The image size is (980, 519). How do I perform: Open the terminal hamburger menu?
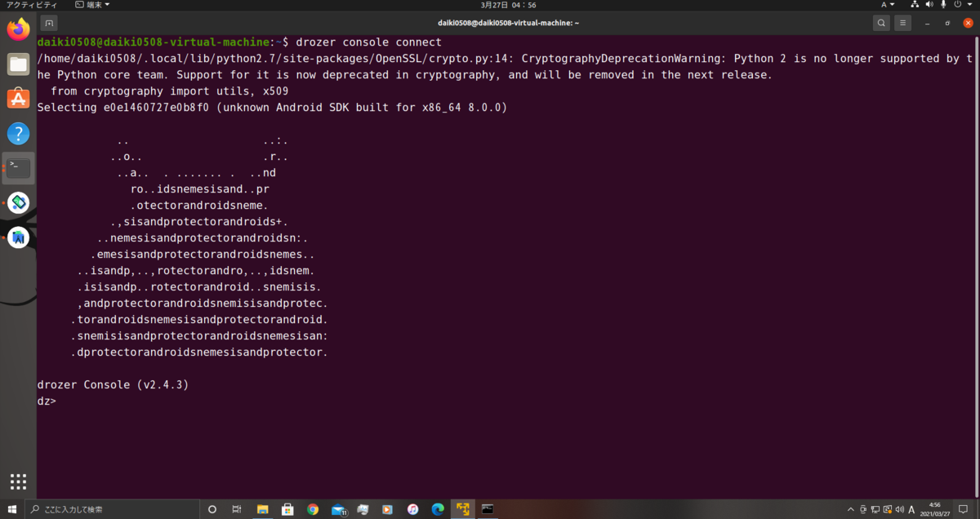[903, 23]
